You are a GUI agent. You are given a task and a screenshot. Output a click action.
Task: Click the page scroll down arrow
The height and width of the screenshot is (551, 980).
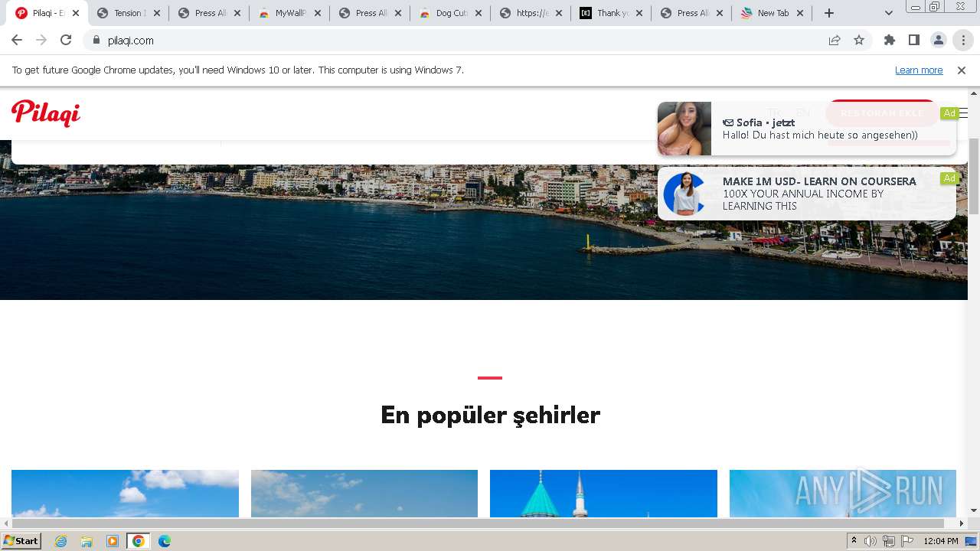click(x=974, y=510)
